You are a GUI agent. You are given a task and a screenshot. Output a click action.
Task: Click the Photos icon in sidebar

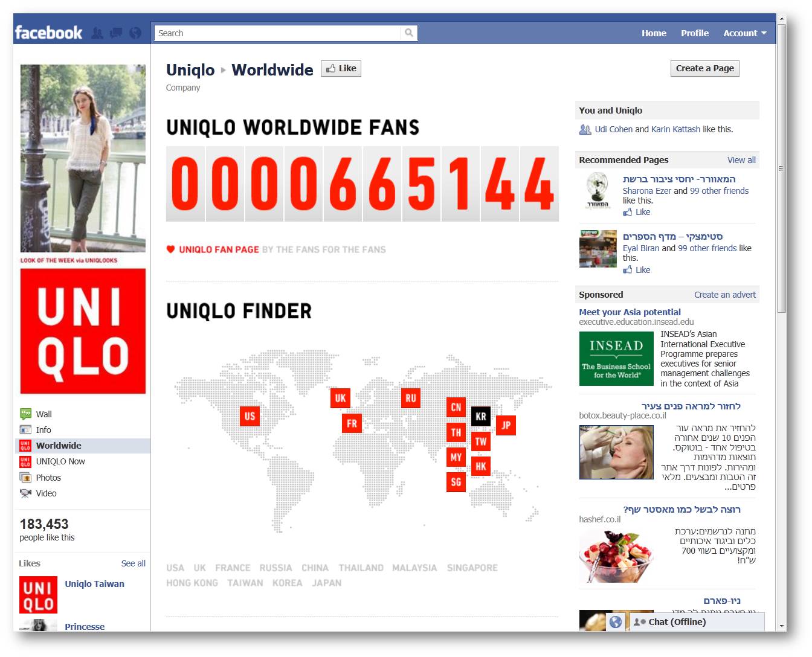[x=25, y=477]
